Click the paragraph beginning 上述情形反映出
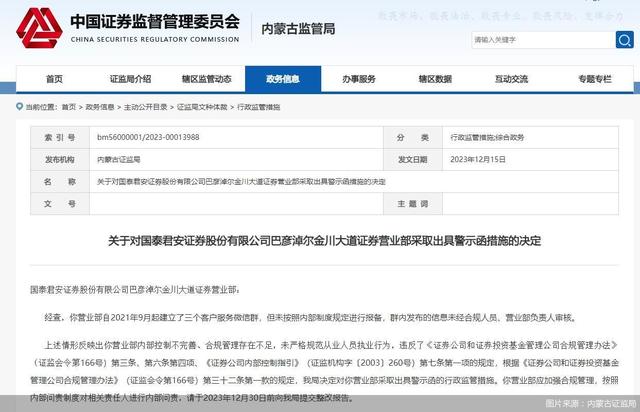The height and width of the screenshot is (412, 640). click(x=324, y=371)
